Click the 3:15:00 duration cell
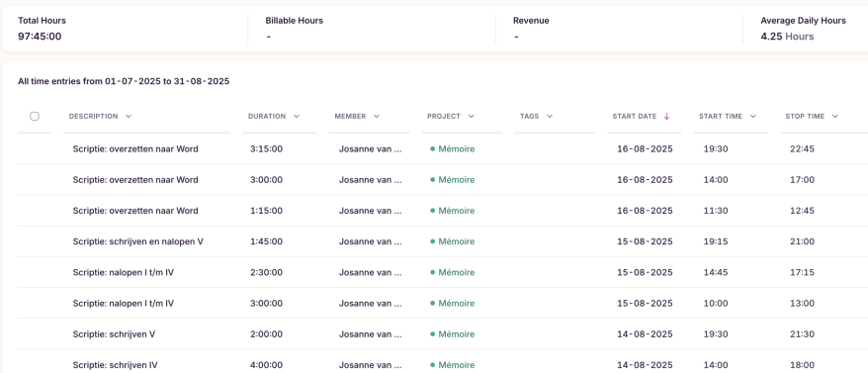868x373 pixels. coord(266,149)
